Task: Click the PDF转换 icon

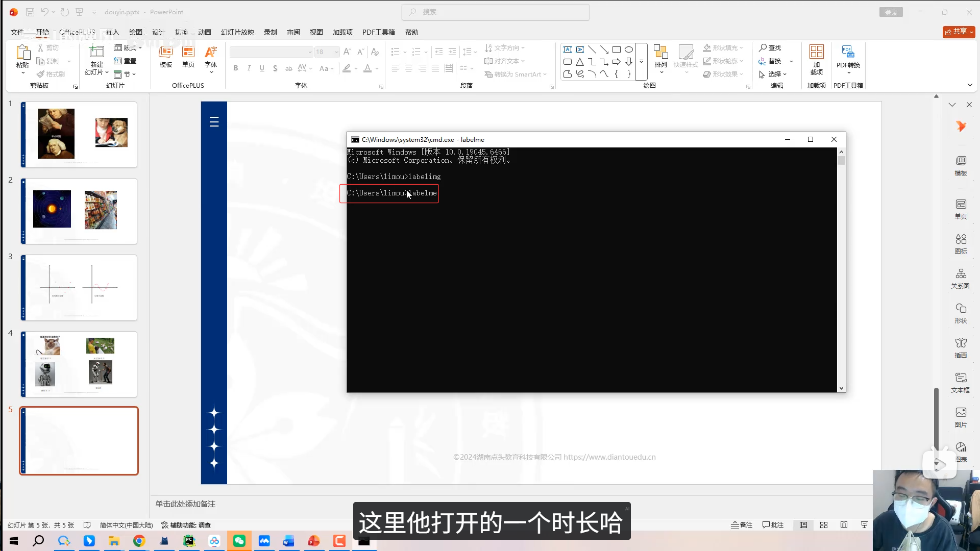Action: coord(848,57)
